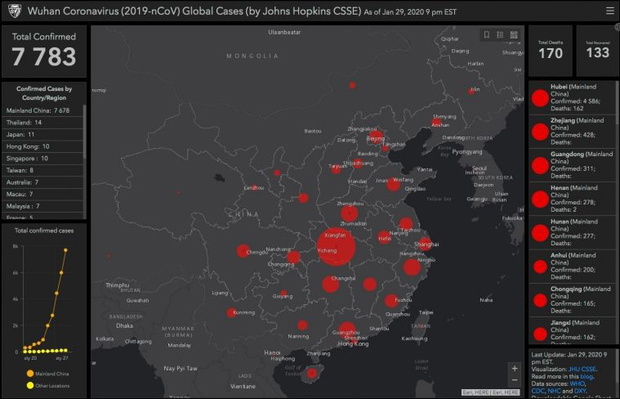Select Hong Kong: 10 row
Viewport: 620px width, 399px height.
tap(43, 146)
